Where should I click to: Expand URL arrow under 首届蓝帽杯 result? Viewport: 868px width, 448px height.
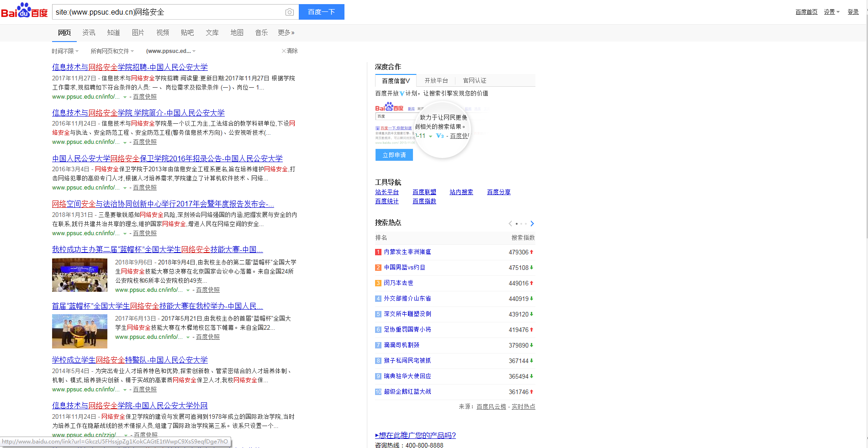coord(188,337)
